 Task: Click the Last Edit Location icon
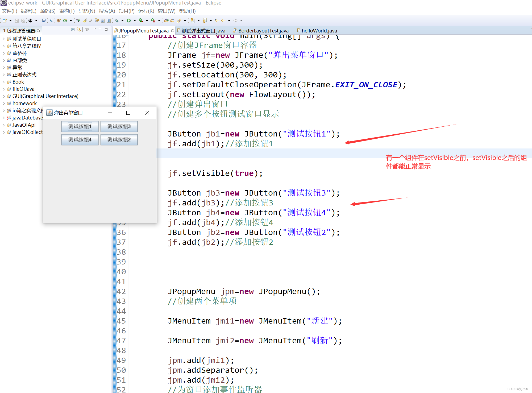pos(217,20)
